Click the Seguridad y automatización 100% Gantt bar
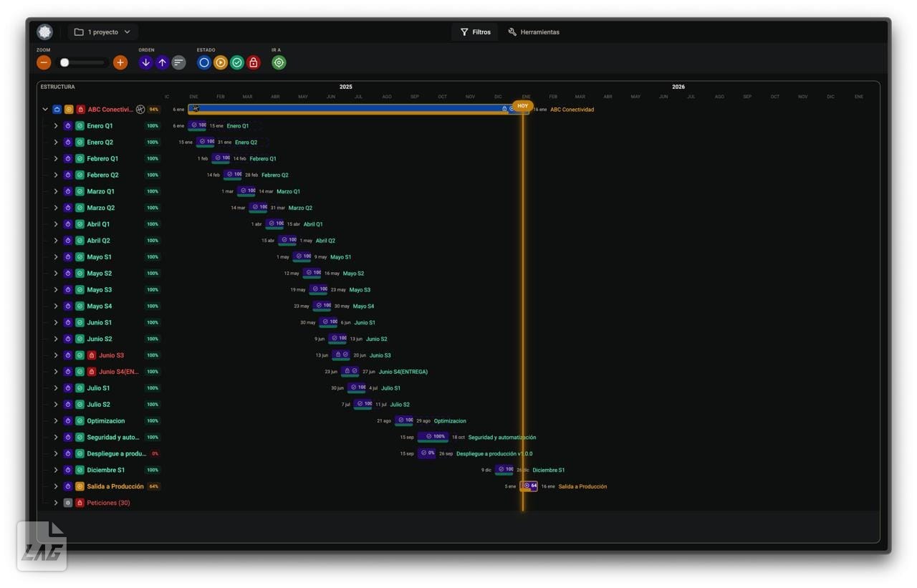Image resolution: width=917 pixels, height=588 pixels. tap(433, 437)
